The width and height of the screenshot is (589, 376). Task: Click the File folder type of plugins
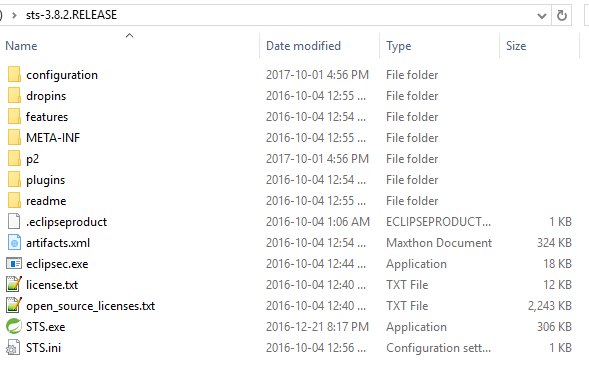point(412,180)
